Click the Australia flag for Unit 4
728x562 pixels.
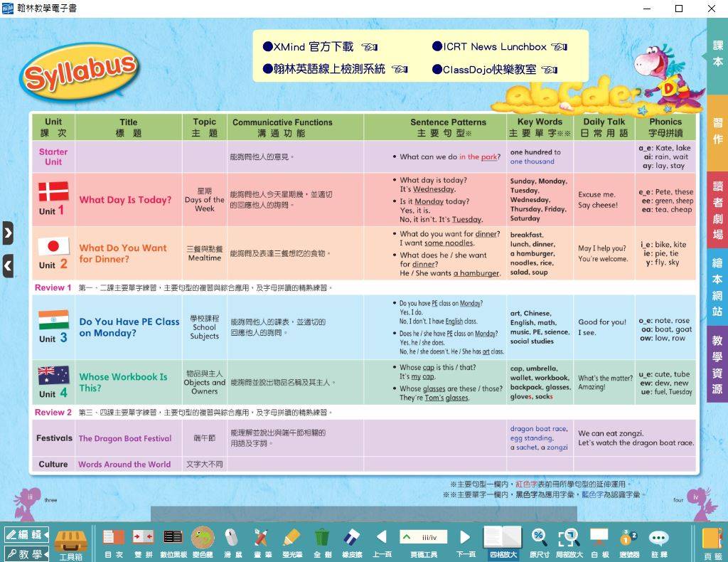[53, 376]
